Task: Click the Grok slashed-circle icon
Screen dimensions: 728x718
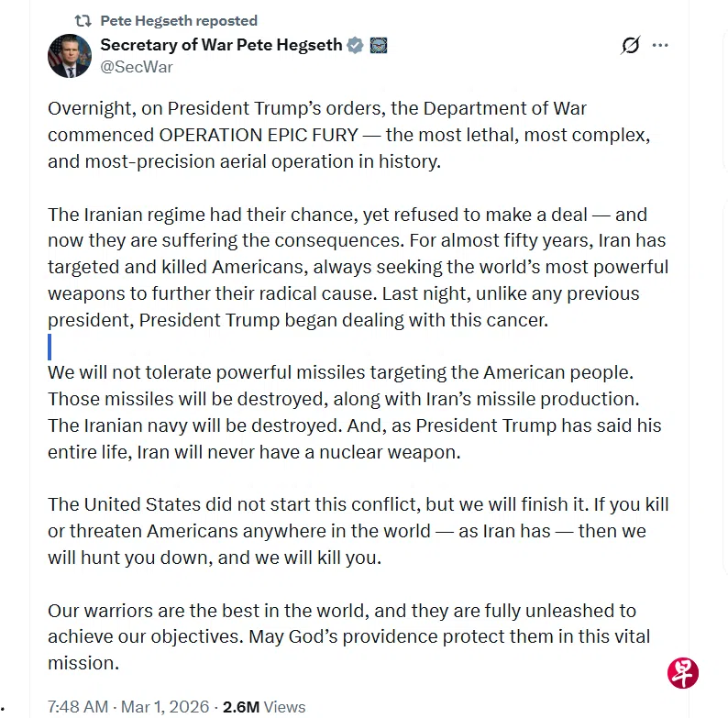Action: point(630,45)
